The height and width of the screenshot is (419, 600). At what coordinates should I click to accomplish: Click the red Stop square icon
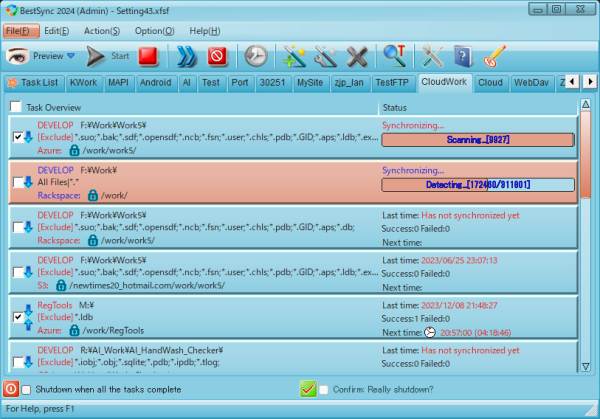(148, 56)
